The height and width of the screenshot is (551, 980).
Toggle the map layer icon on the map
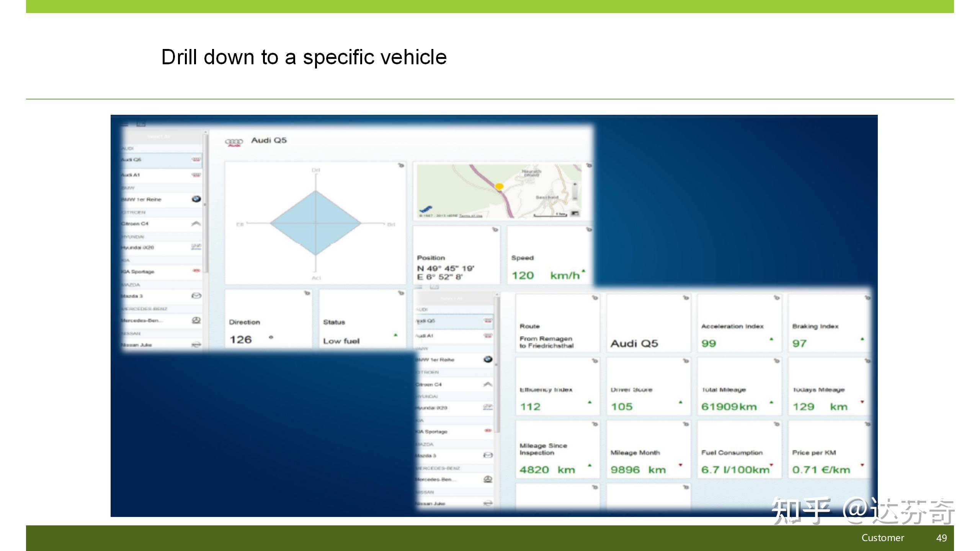click(x=575, y=214)
